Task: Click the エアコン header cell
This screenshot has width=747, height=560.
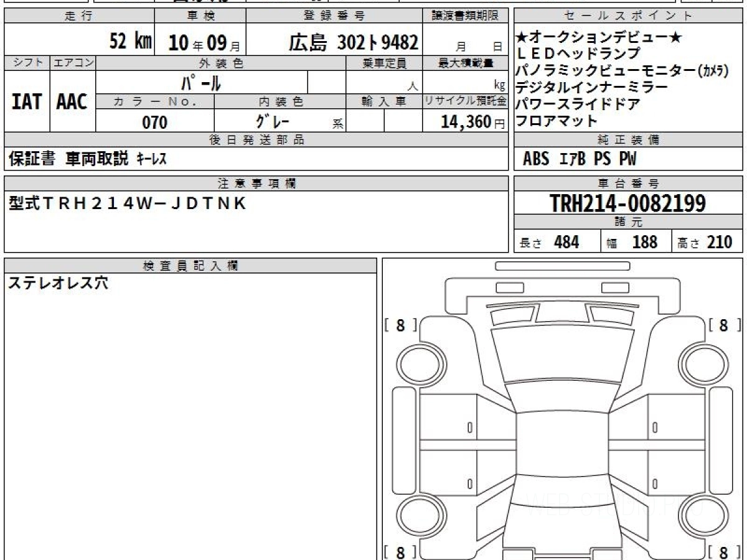Action: click(x=73, y=63)
